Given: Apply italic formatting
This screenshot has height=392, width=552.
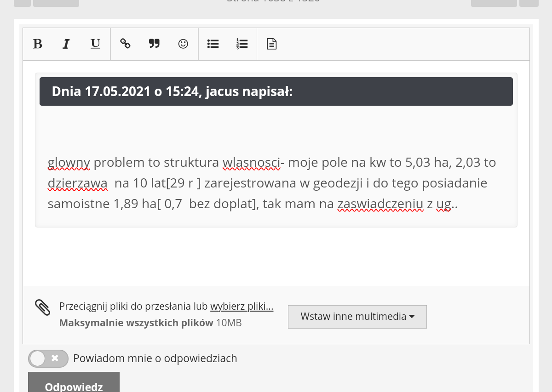Looking at the screenshot, I should [x=66, y=44].
